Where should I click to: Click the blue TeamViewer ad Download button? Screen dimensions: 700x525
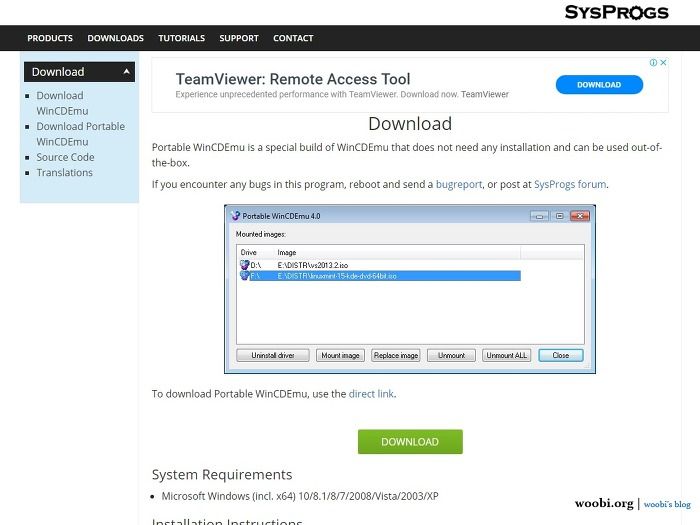(599, 85)
